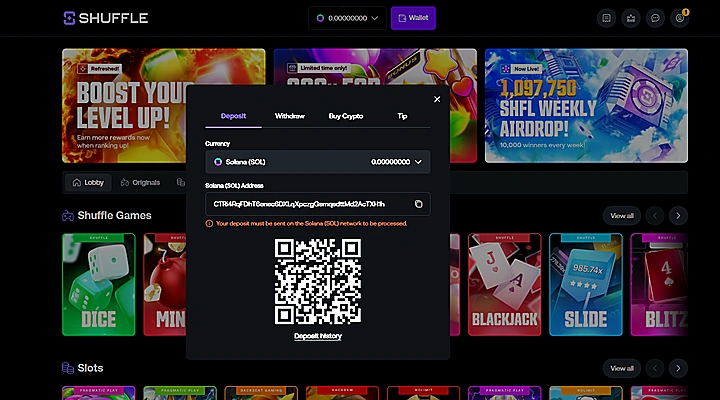Image resolution: width=720 pixels, height=400 pixels.
Task: Open the Deposit history link
Action: (318, 336)
